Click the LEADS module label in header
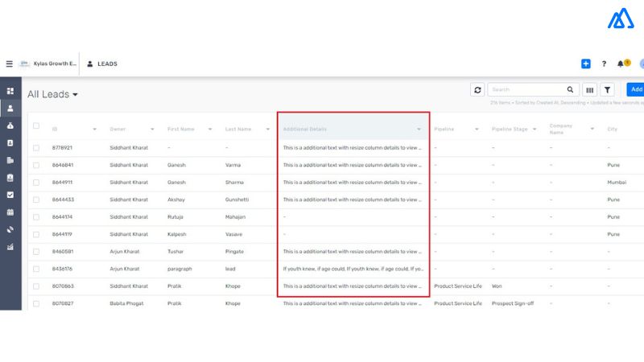 (x=107, y=64)
